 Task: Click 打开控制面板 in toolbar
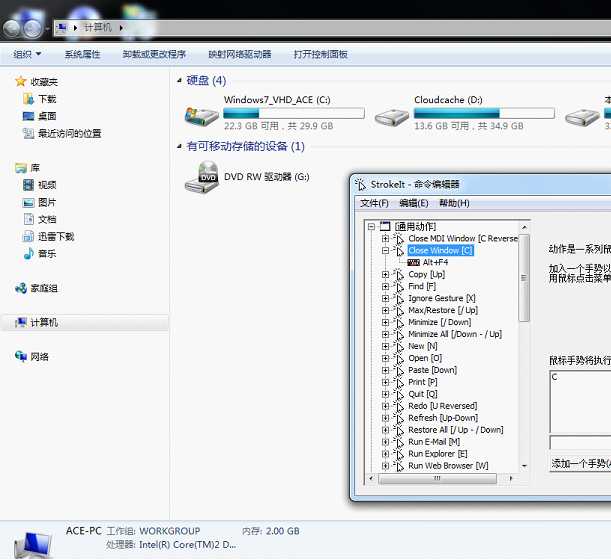point(321,54)
